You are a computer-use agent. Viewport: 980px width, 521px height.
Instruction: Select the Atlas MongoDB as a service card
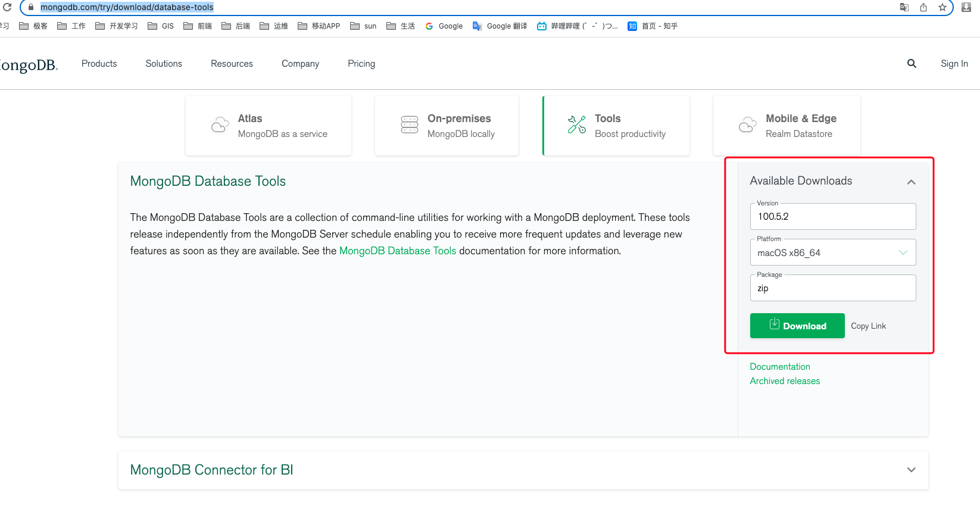[269, 126]
